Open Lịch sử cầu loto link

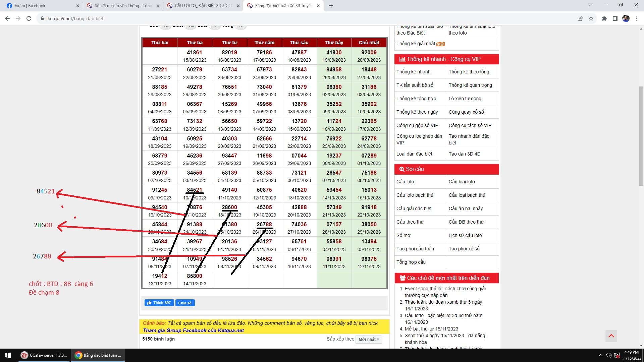[465, 235]
